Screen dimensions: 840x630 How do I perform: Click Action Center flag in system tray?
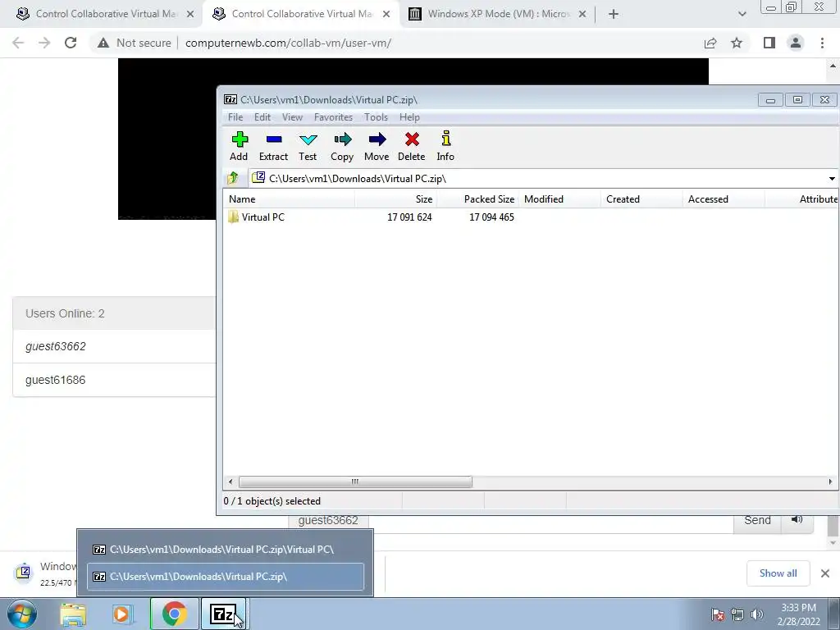pos(718,614)
